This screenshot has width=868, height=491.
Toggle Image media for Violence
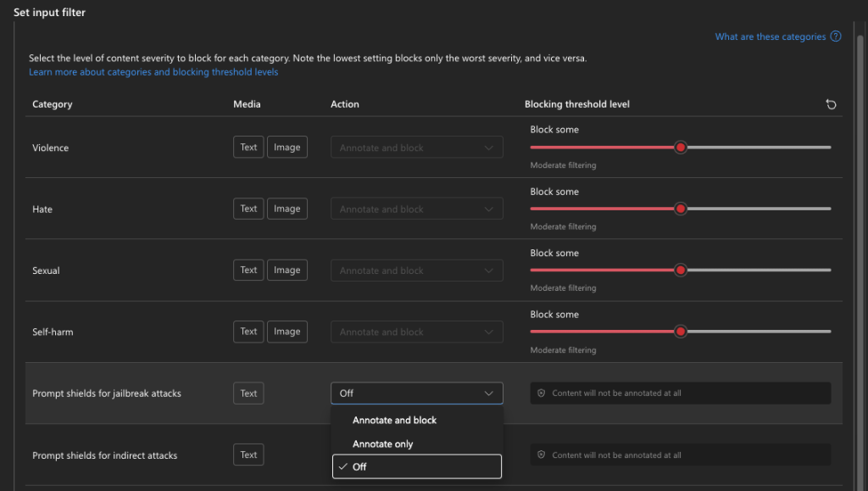287,148
